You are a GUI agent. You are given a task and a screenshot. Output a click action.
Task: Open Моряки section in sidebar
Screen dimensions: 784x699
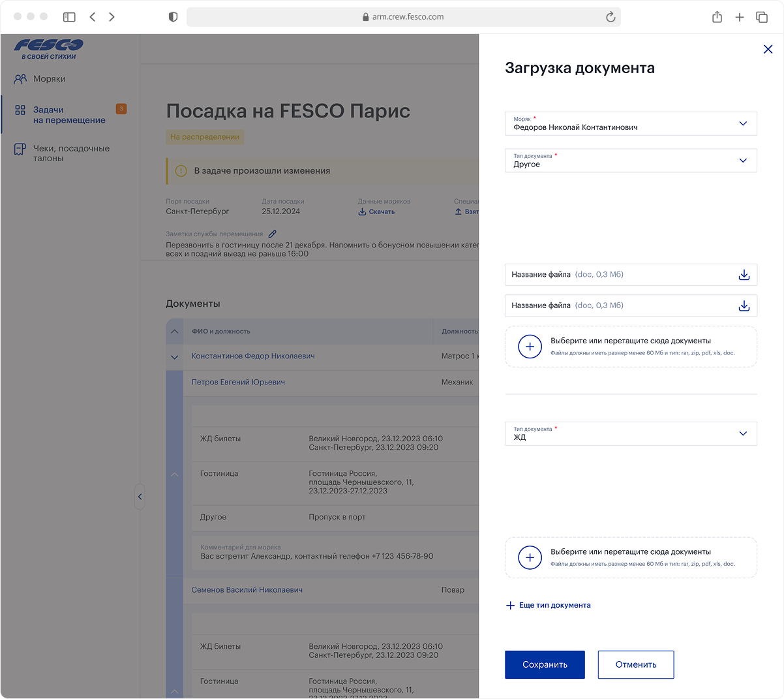(x=49, y=79)
